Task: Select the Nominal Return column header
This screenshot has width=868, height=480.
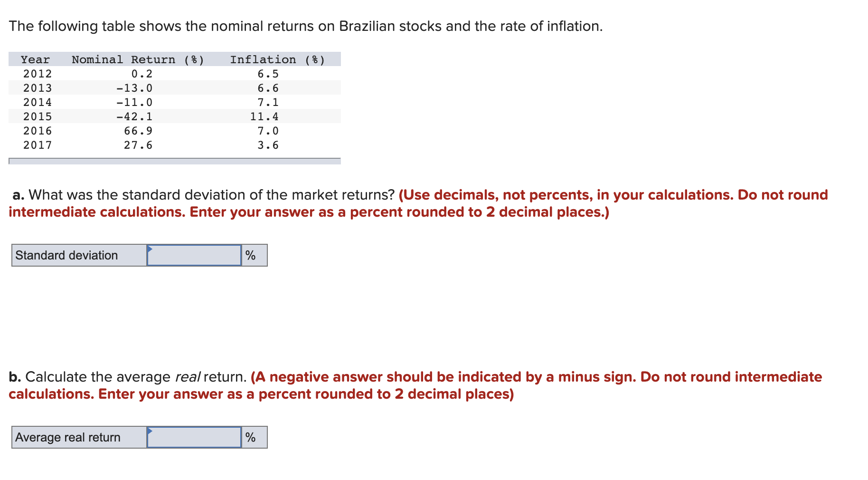Action: click(138, 59)
